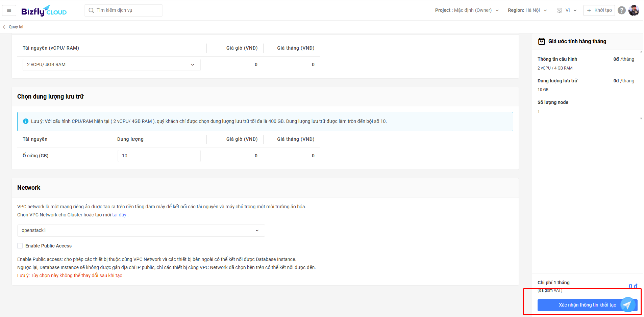Click the sidebar scroll up arrow
Viewport: 644px width, 317px height.
coord(641,52)
